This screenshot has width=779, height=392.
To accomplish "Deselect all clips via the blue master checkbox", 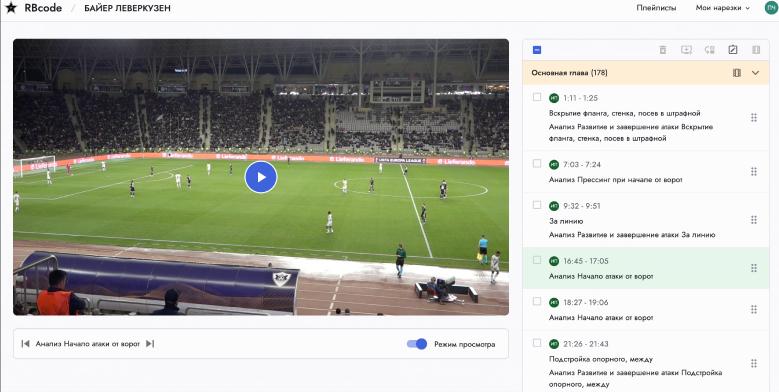I will (537, 50).
